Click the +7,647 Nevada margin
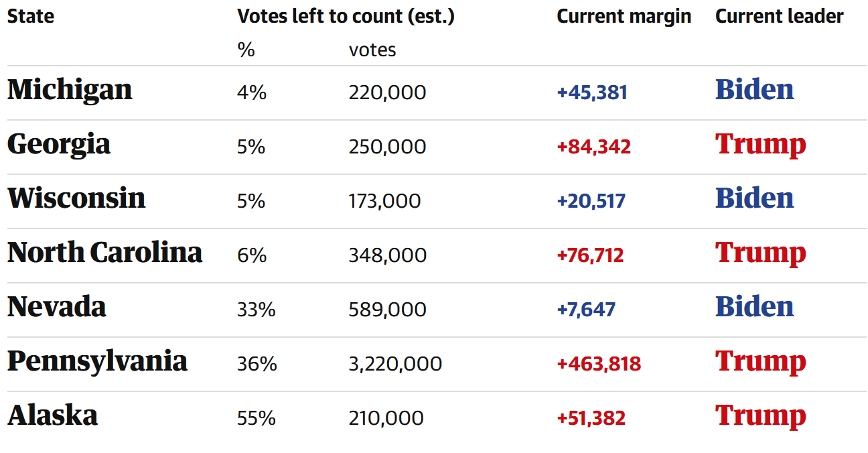The image size is (868, 453). [586, 310]
